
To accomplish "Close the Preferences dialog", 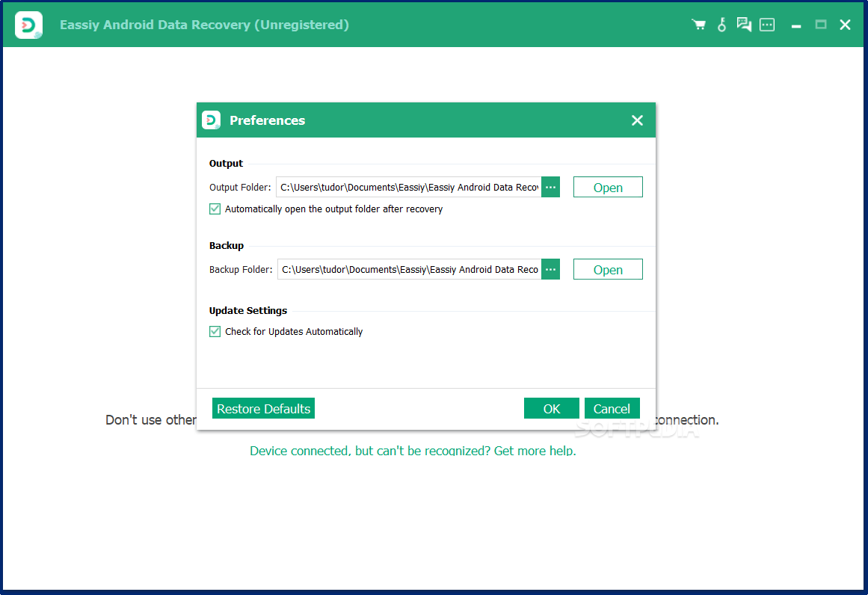I will click(637, 120).
